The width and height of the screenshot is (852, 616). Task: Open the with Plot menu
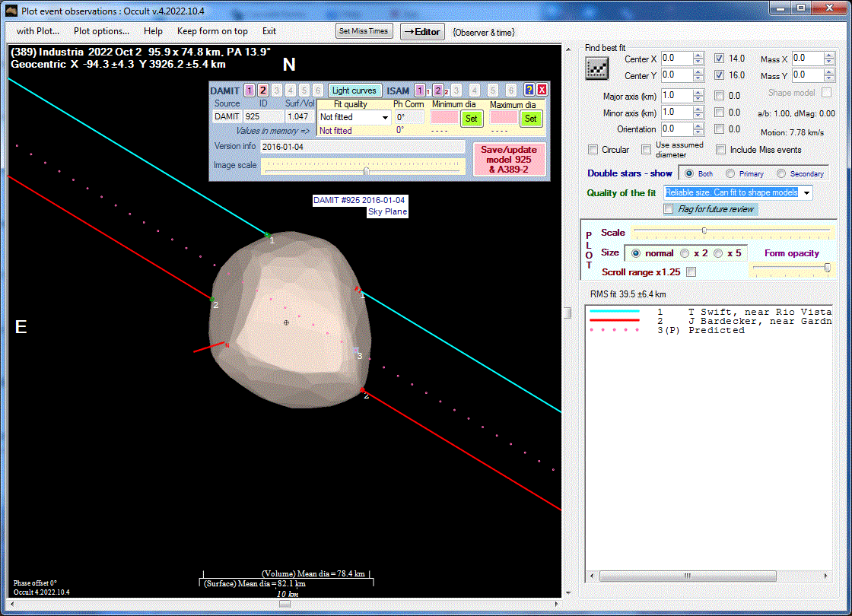39,31
